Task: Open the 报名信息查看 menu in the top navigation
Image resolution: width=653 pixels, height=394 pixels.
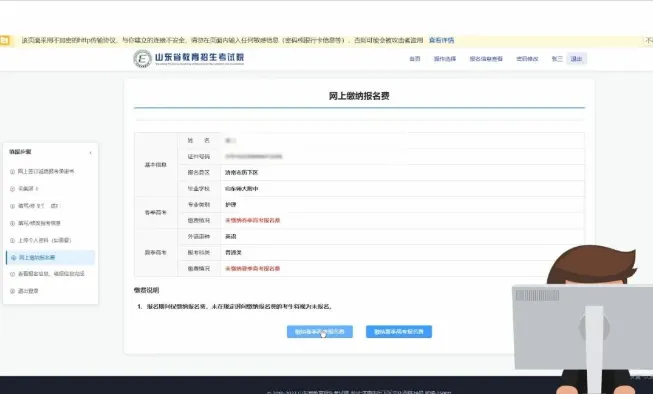Action: [x=486, y=59]
